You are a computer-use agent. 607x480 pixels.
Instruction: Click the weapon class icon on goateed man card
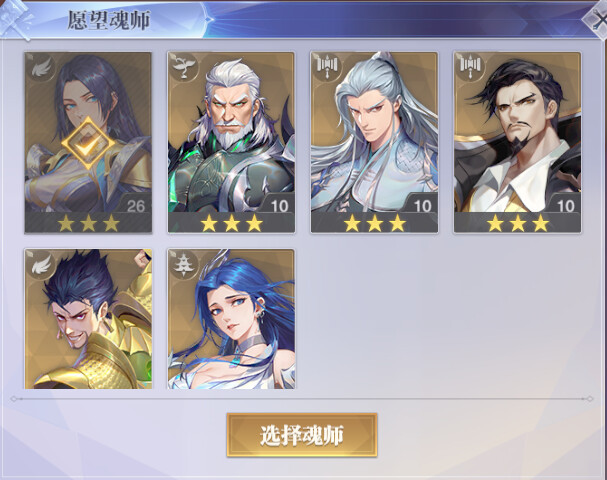pos(470,65)
